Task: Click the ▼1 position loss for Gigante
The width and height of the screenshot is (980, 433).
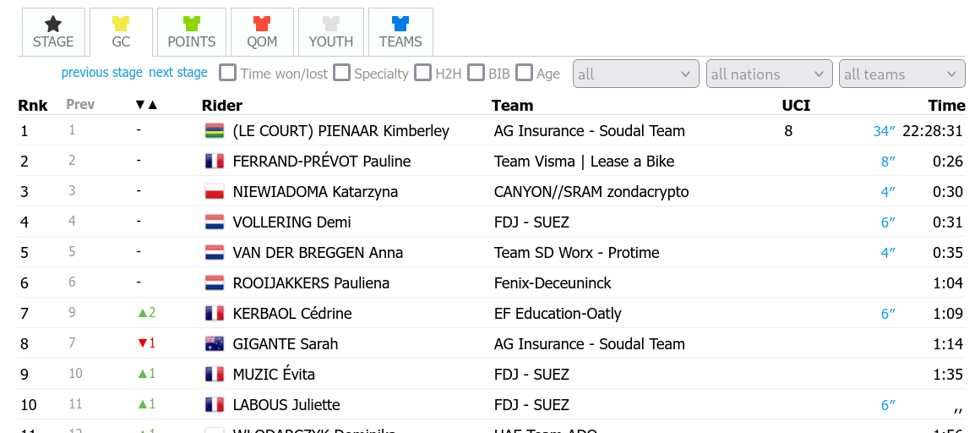Action: point(146,343)
